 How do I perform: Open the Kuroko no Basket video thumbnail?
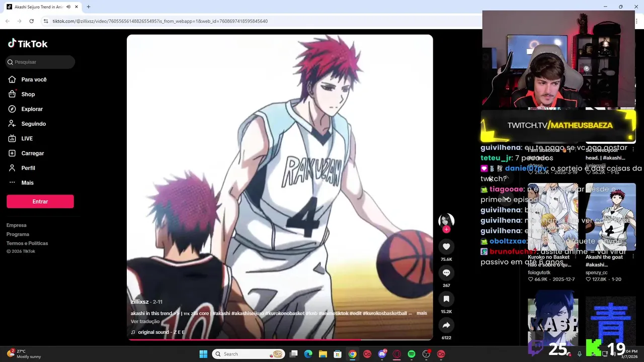pyautogui.click(x=553, y=216)
